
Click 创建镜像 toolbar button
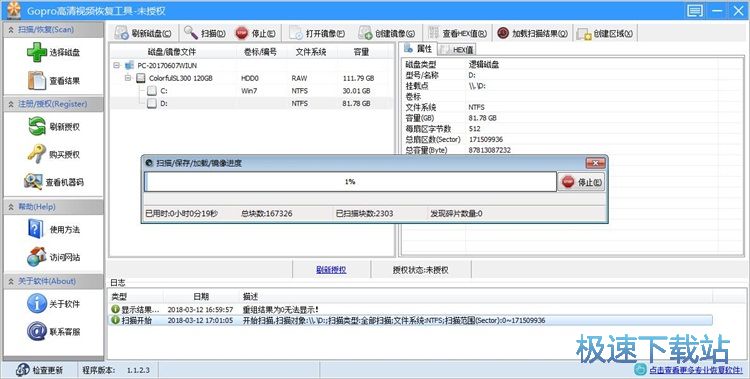386,33
